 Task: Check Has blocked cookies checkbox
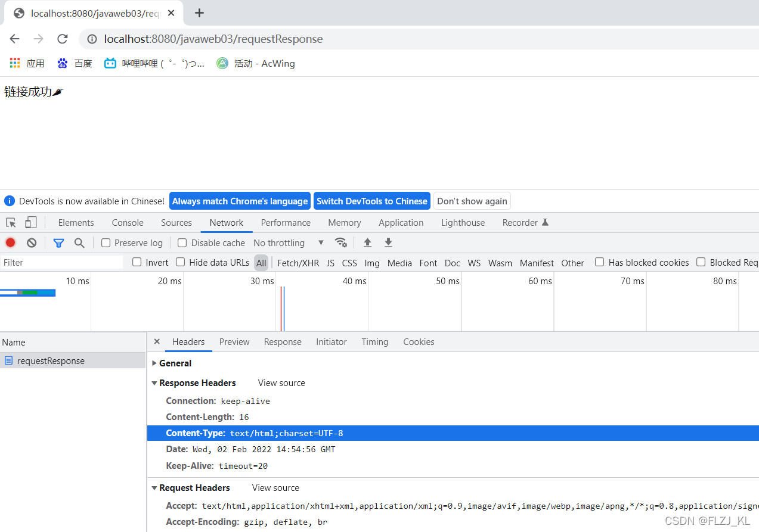[600, 262]
